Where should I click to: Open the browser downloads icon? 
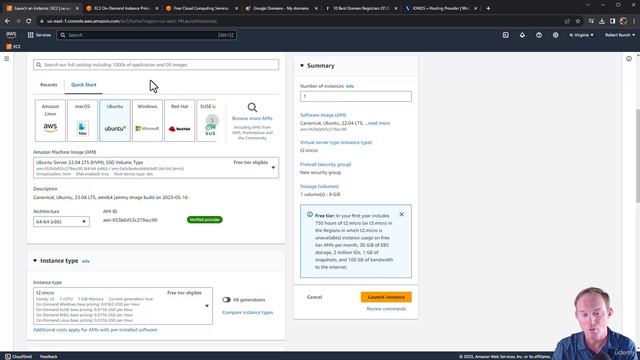click(x=602, y=21)
